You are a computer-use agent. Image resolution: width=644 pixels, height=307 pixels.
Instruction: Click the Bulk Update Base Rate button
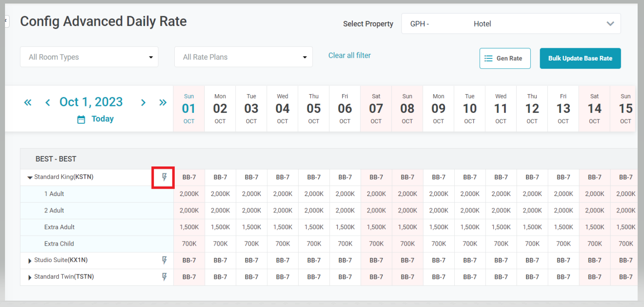(x=580, y=59)
